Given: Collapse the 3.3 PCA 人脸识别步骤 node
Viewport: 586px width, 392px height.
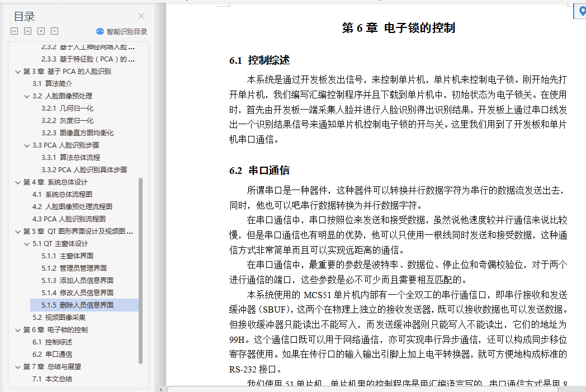Looking at the screenshot, I should pos(26,145).
